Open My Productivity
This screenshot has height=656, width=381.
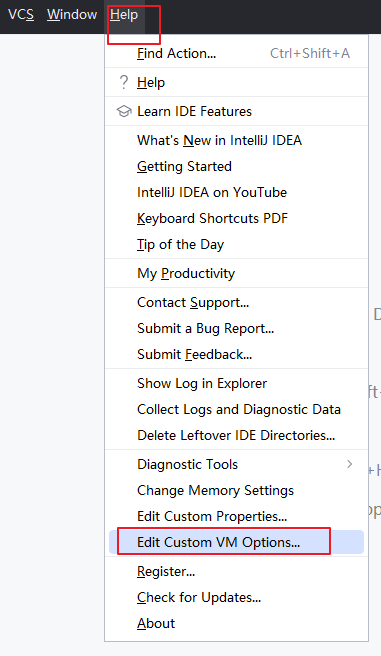coord(236,273)
